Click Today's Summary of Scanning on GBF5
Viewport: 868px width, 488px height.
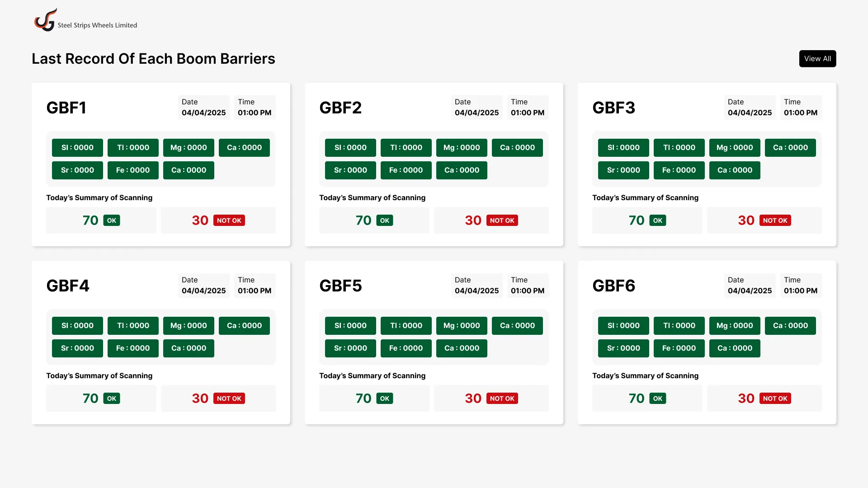373,375
